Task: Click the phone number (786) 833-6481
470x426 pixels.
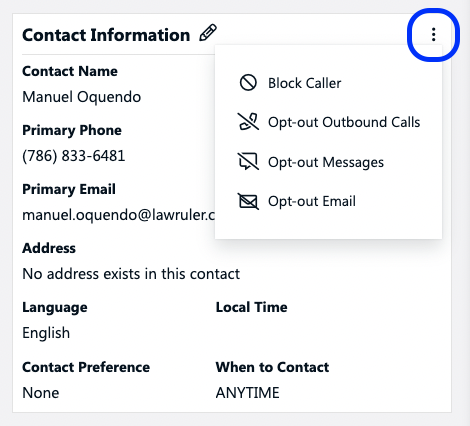Action: [74, 156]
